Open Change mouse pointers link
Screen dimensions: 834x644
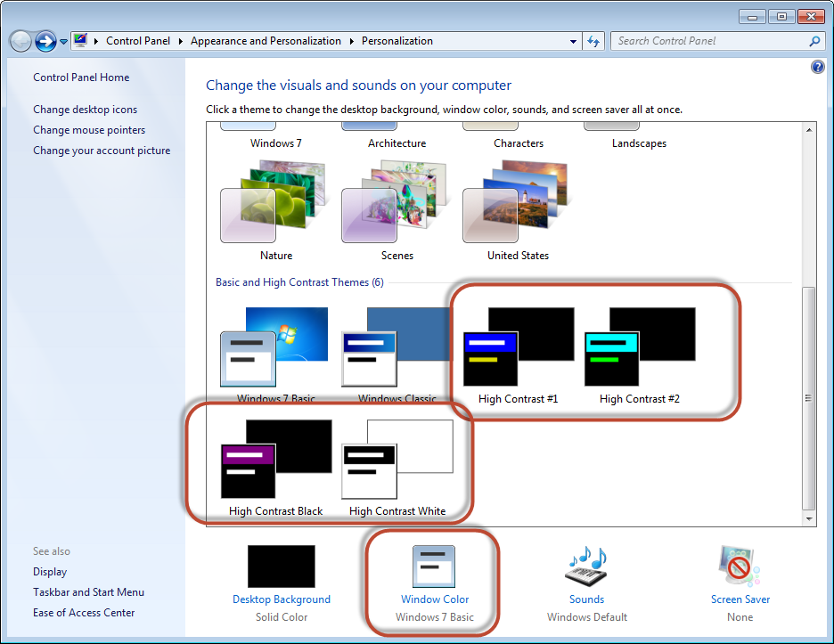(89, 130)
